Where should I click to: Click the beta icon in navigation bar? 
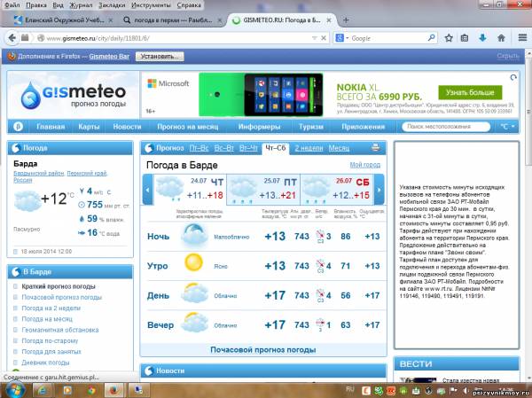coord(18,127)
